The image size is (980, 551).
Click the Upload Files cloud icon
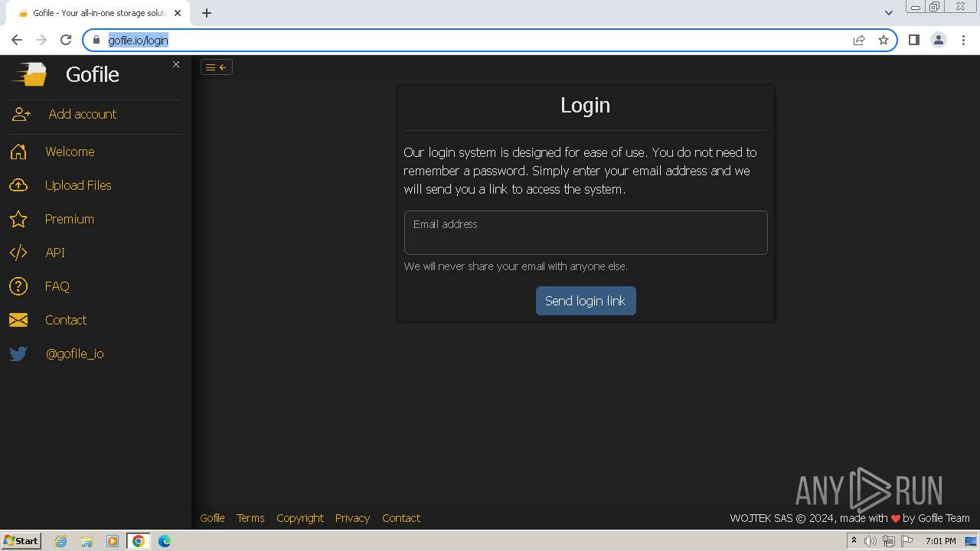pyautogui.click(x=18, y=185)
